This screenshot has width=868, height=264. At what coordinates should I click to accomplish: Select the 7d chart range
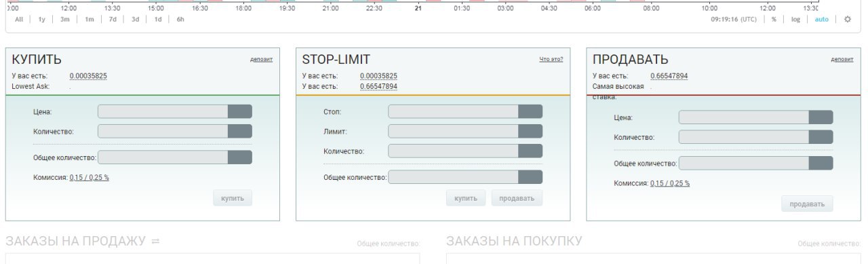pos(113,19)
